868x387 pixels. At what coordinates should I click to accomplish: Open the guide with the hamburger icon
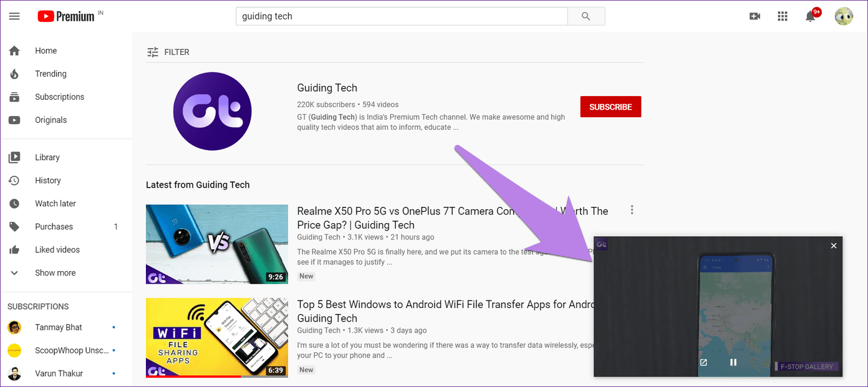tap(14, 16)
